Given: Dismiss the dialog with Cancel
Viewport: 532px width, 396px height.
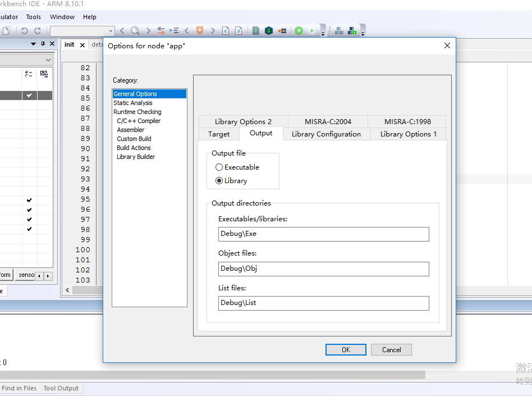Looking at the screenshot, I should coord(391,349).
